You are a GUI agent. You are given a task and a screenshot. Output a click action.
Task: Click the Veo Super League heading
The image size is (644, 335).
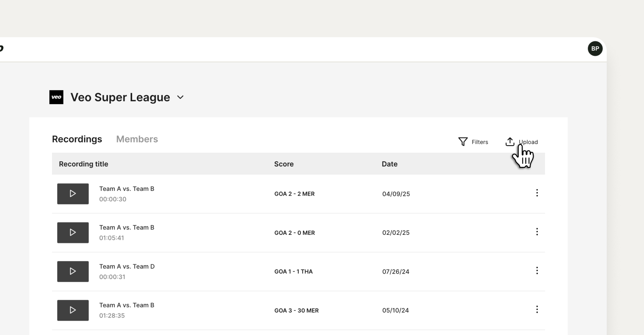click(120, 97)
